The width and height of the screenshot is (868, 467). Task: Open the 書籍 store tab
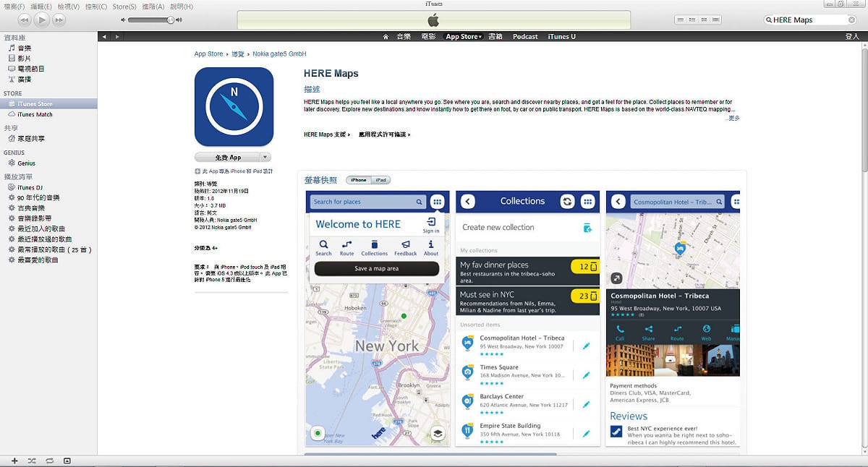click(495, 36)
